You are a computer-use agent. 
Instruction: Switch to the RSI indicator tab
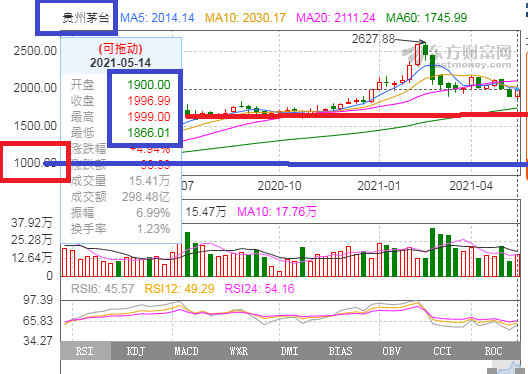pos(86,351)
